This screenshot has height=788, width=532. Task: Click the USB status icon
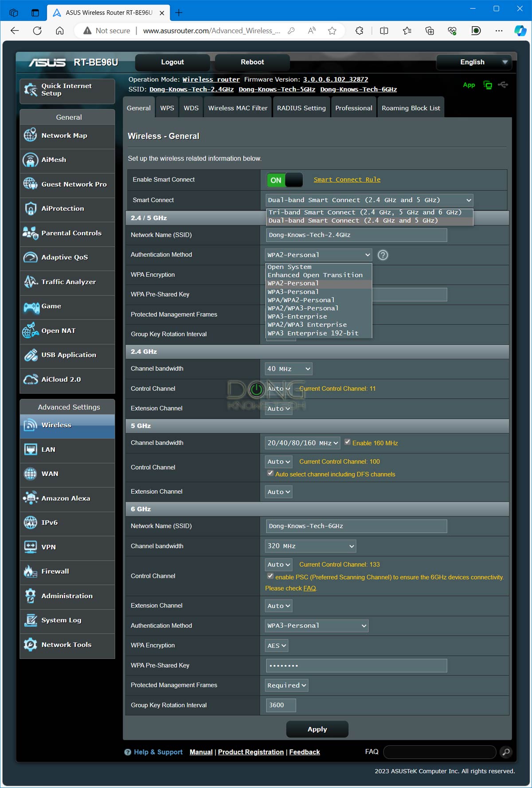[503, 85]
